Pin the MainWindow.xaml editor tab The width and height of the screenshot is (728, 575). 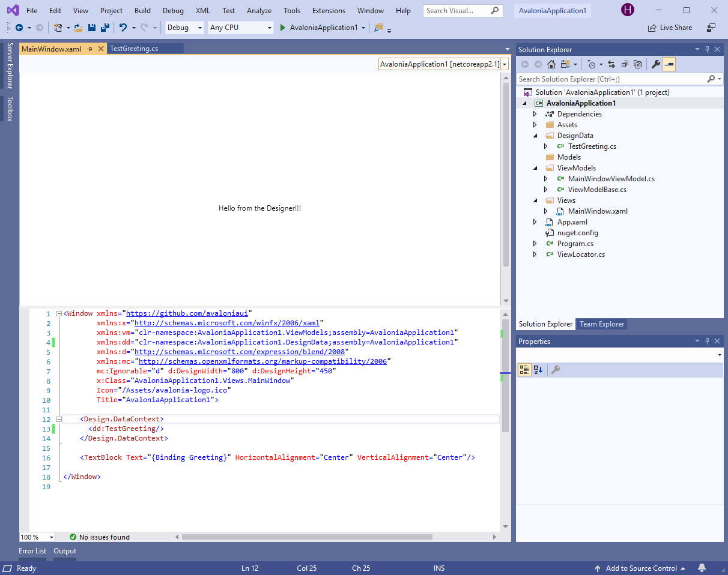91,49
